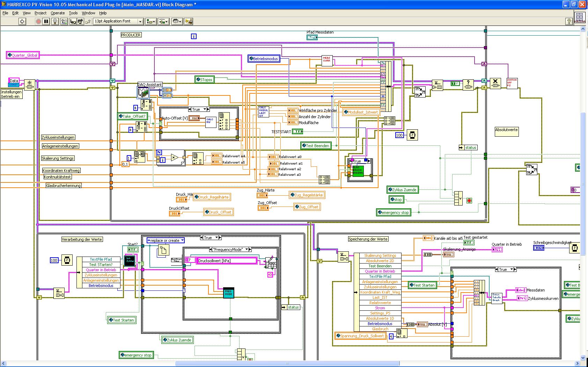Viewport: 588px width, 367px height.
Task: Open the "replace or create" enum dropdown
Action: 166,240
